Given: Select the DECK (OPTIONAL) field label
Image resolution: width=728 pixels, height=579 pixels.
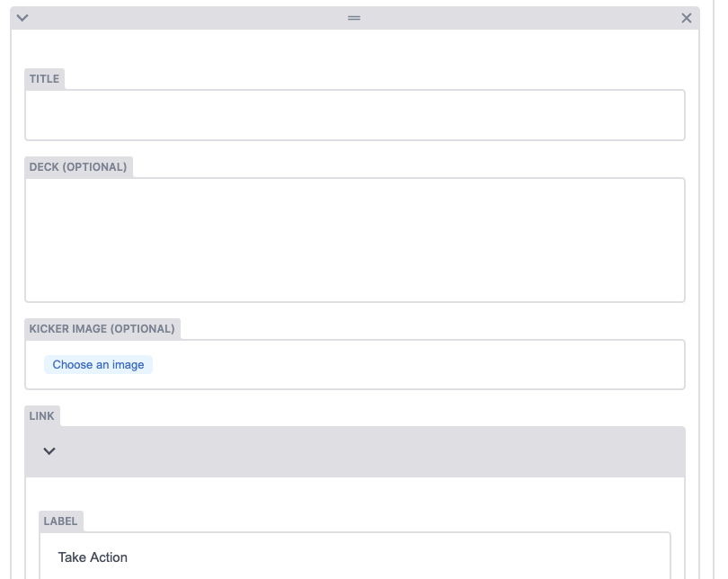Looking at the screenshot, I should click(78, 167).
